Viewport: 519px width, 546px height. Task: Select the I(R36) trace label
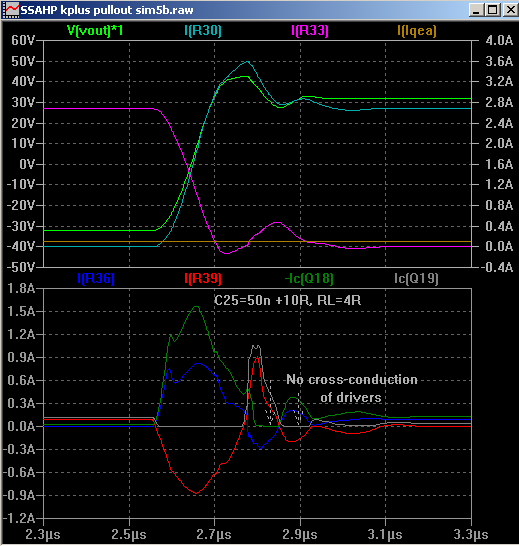pos(96,278)
